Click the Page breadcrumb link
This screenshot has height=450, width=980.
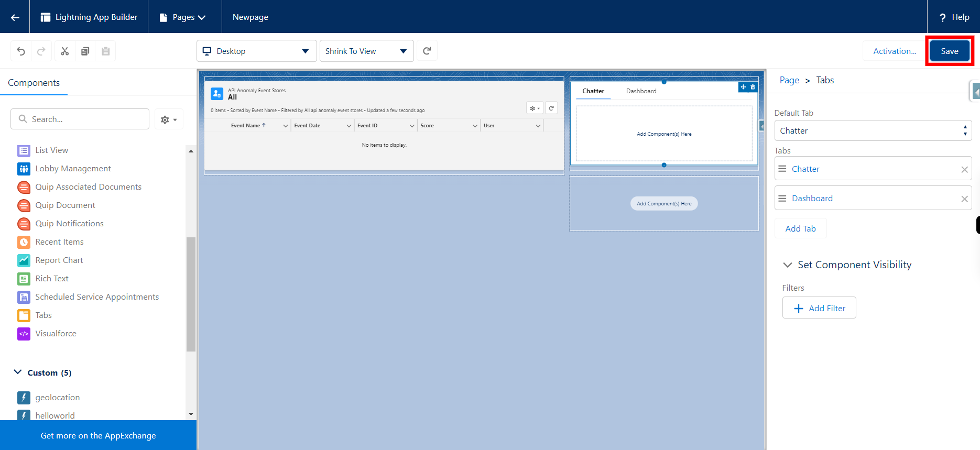coord(789,80)
